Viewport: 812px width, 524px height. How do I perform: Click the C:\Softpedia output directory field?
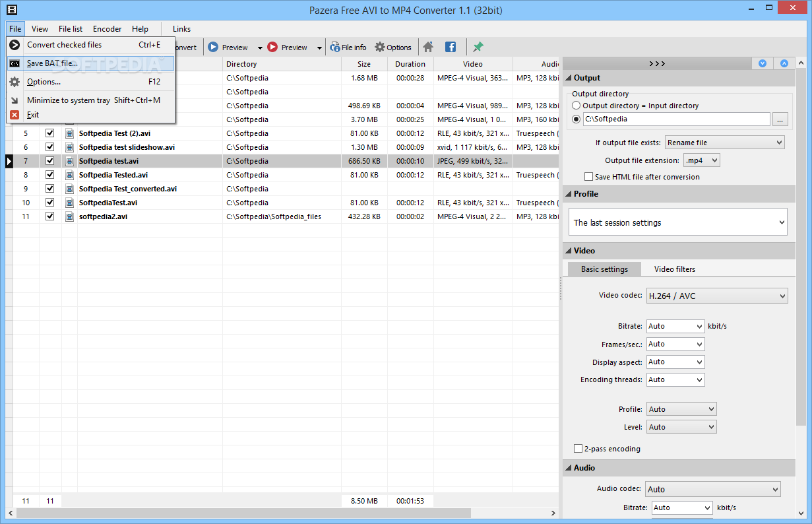tap(677, 119)
